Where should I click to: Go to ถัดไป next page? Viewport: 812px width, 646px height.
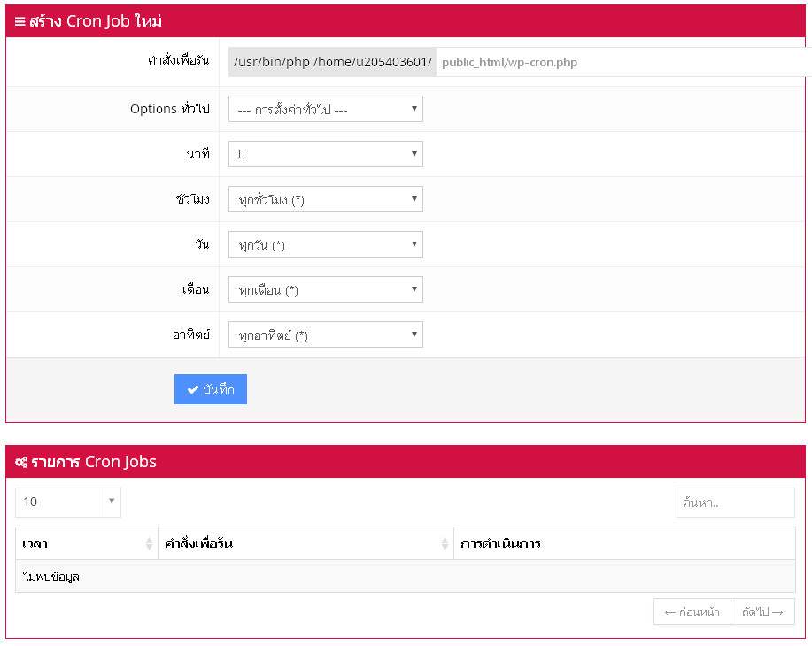pyautogui.click(x=762, y=611)
